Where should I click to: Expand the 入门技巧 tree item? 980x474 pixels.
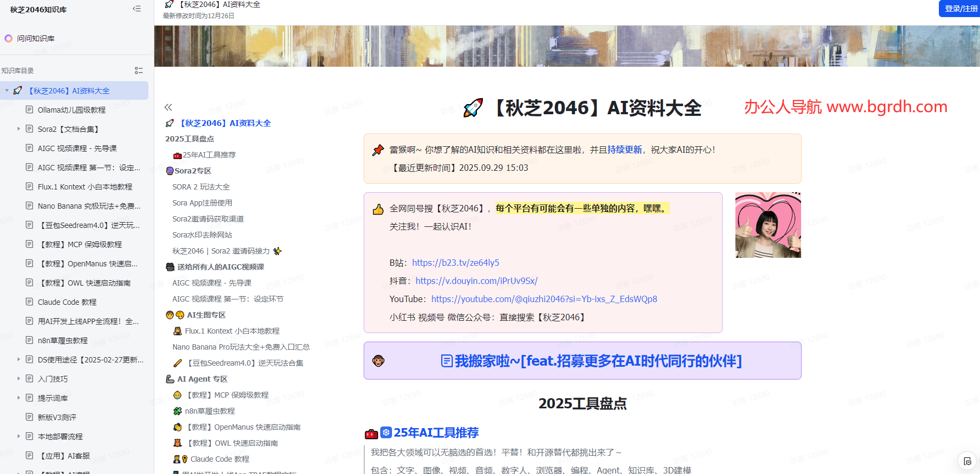click(19, 378)
